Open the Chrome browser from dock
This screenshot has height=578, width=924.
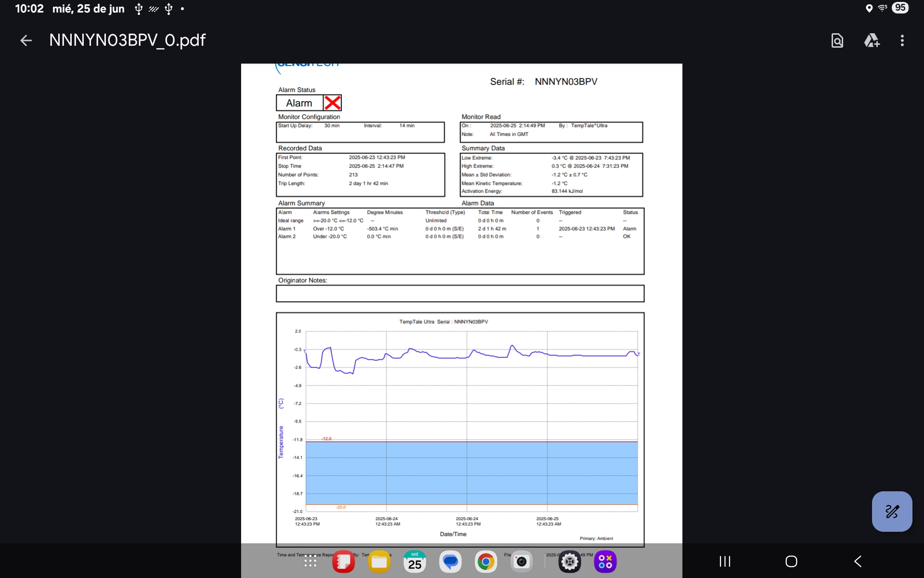pos(486,562)
